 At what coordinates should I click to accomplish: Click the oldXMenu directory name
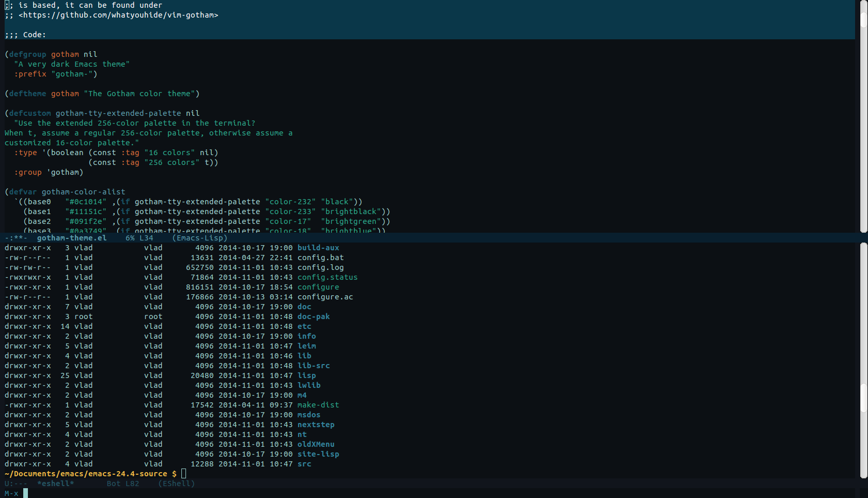(316, 444)
